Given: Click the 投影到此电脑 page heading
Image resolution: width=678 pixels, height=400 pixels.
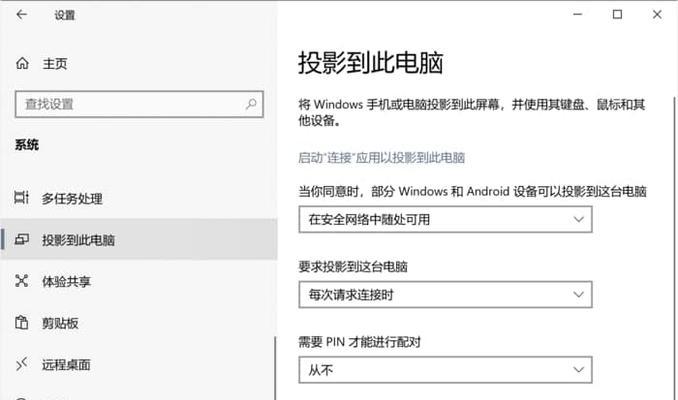Looking at the screenshot, I should tap(371, 63).
